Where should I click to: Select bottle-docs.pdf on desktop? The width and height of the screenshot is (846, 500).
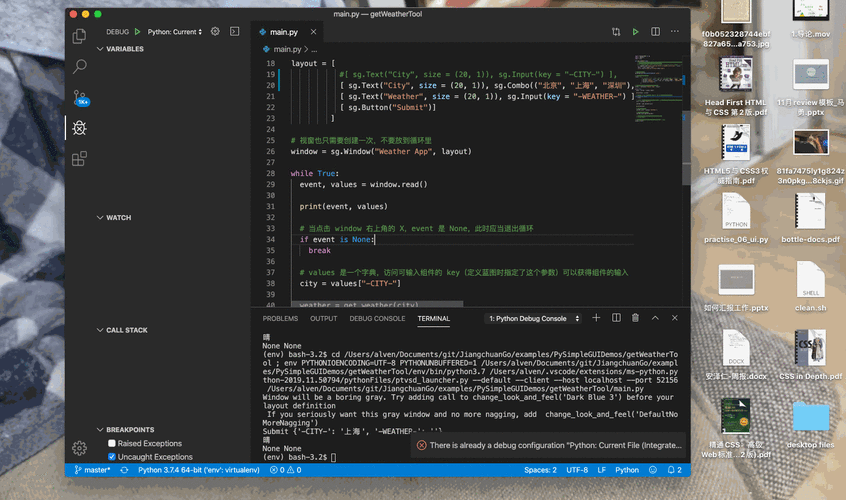pos(810,218)
